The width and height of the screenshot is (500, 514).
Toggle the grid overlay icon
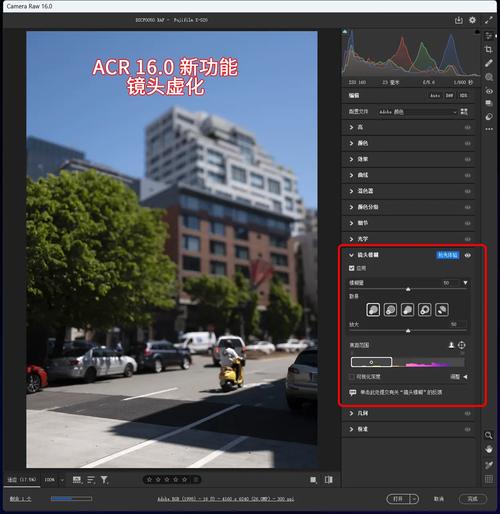coord(488,479)
